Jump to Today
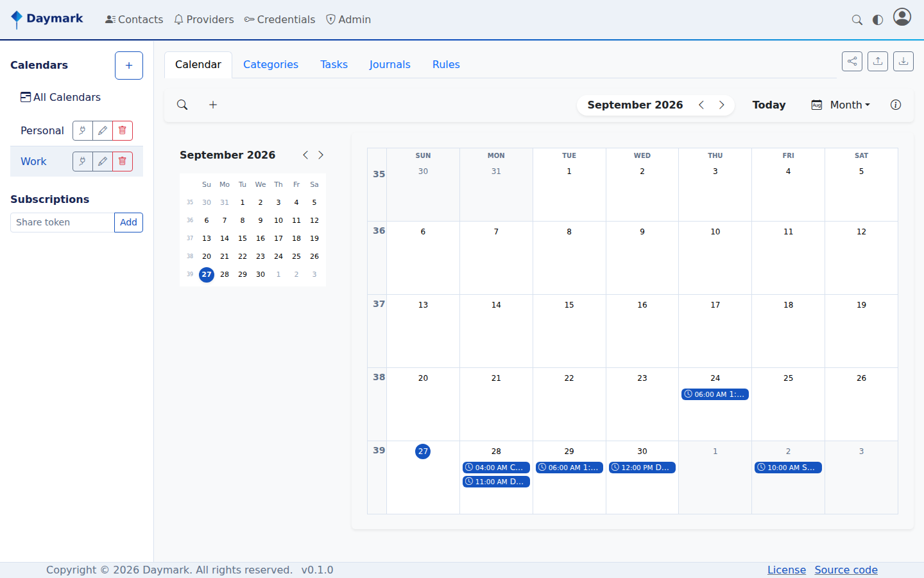The width and height of the screenshot is (924, 578). pyautogui.click(x=769, y=105)
